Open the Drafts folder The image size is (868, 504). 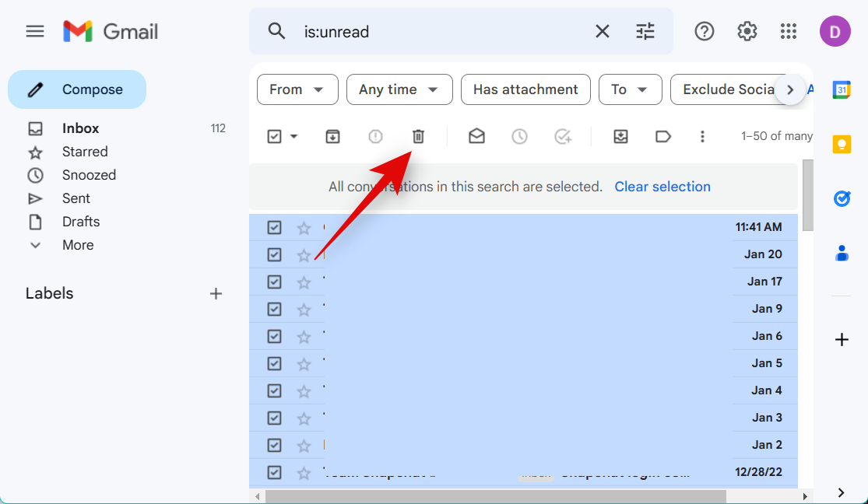pos(81,222)
